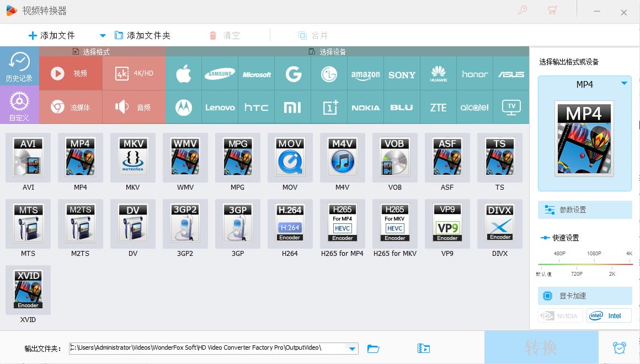Viewport: 640px width, 364px height.
Task: Open the Xiaomi MI device category
Action: 292,108
